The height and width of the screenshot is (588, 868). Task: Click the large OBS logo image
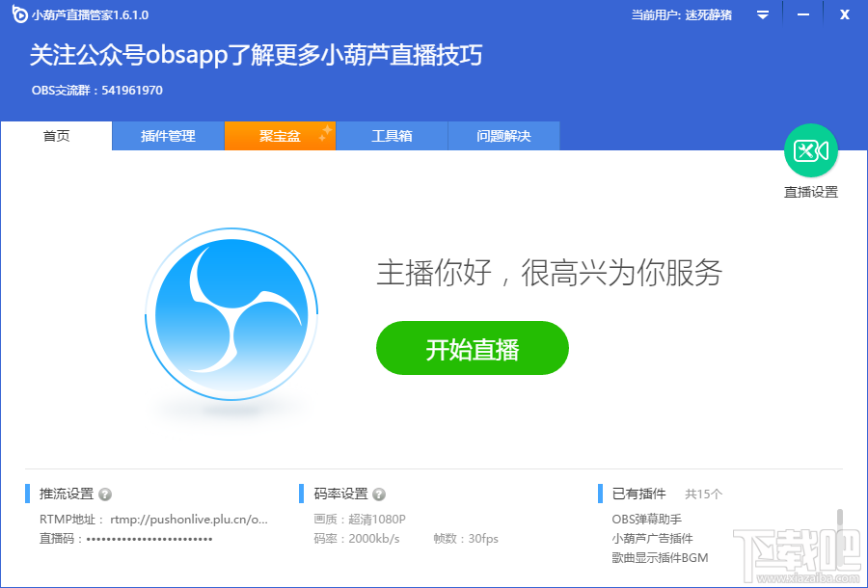click(231, 314)
